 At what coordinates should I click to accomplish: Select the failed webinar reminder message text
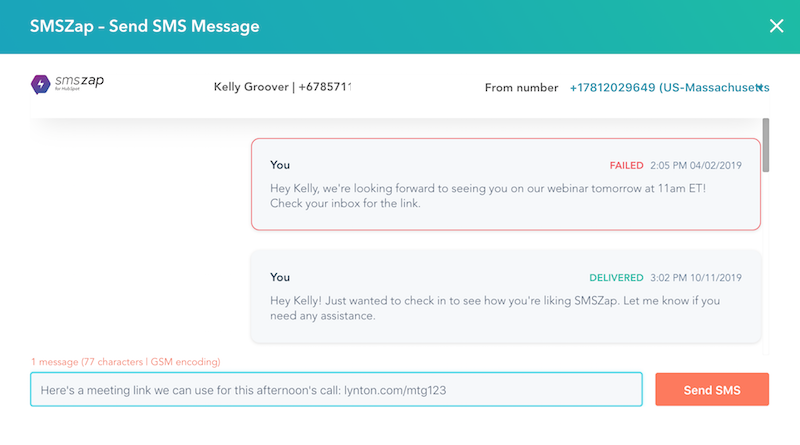point(488,196)
